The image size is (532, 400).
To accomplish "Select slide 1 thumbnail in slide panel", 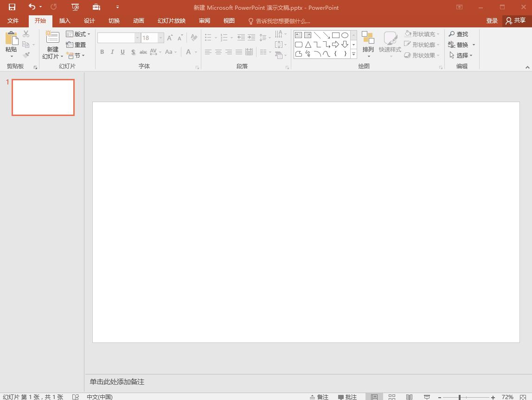I will pos(43,97).
